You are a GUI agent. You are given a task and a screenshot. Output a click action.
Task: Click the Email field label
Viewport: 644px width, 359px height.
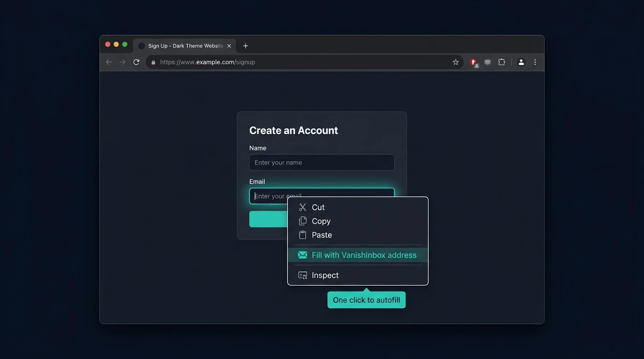coord(257,182)
